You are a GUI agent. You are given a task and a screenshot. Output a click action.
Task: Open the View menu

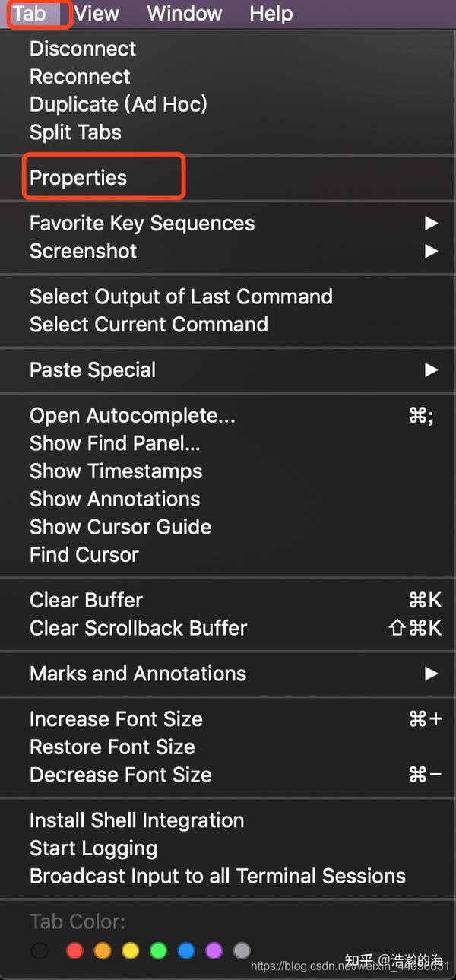click(x=97, y=14)
